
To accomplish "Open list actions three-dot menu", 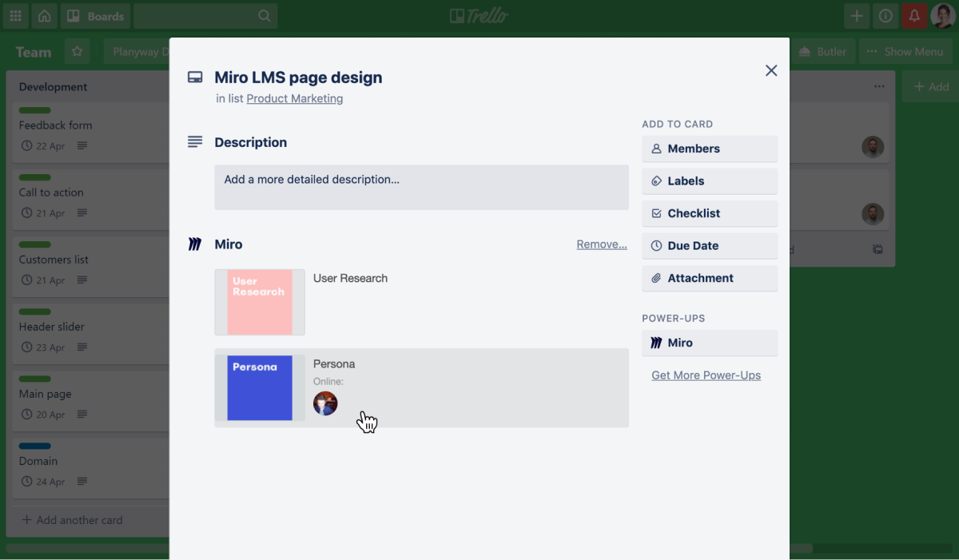I will pyautogui.click(x=879, y=86).
